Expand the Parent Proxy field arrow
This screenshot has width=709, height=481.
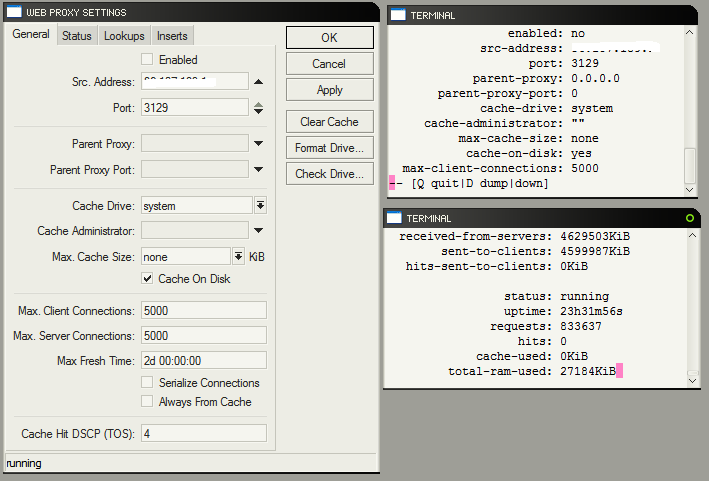tap(258, 143)
